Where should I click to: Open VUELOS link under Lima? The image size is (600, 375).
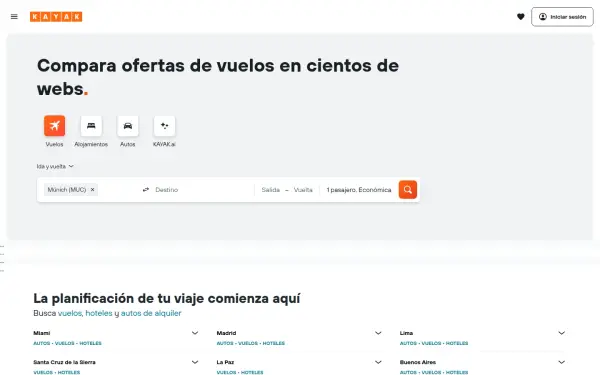pos(431,343)
